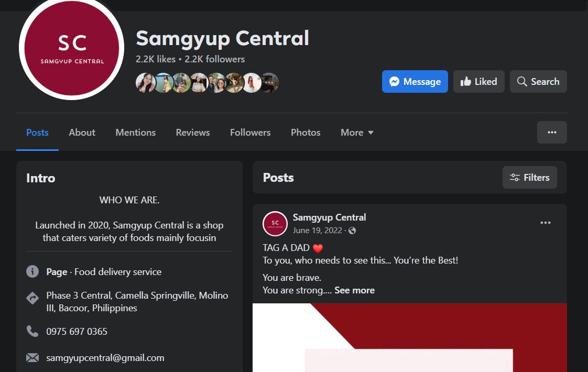The width and height of the screenshot is (588, 372).
Task: Open the Reviews tab
Action: [x=193, y=133]
